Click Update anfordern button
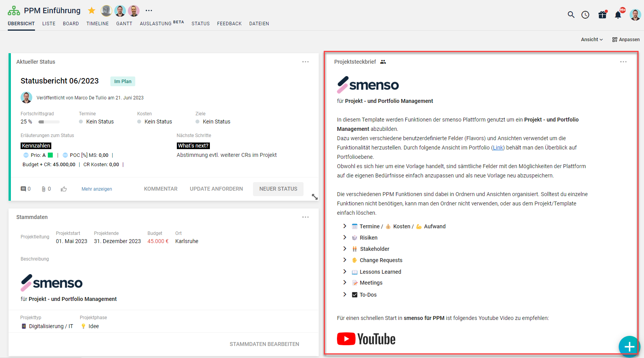 216,189
